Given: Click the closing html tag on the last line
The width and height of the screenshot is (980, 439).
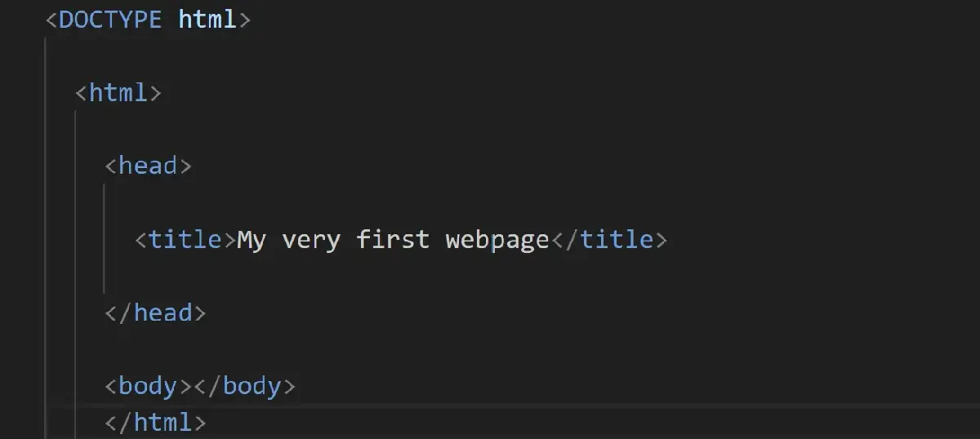Looking at the screenshot, I should tap(155, 423).
